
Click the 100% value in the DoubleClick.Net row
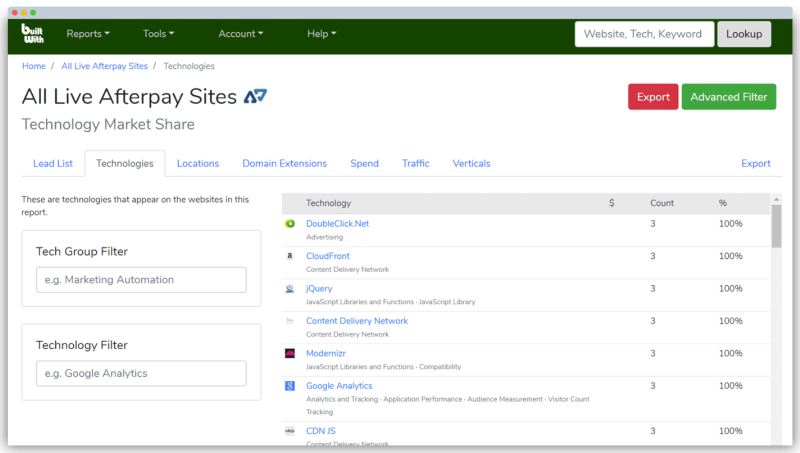click(x=731, y=223)
